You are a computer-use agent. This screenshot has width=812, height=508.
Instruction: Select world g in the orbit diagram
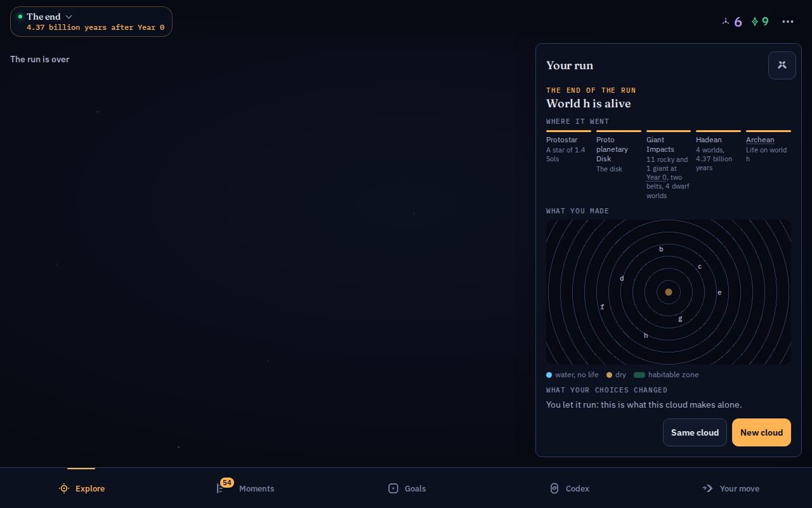[680, 319]
